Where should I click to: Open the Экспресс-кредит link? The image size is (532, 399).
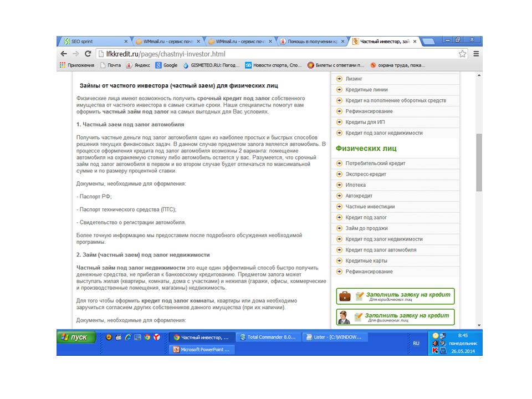point(366,174)
